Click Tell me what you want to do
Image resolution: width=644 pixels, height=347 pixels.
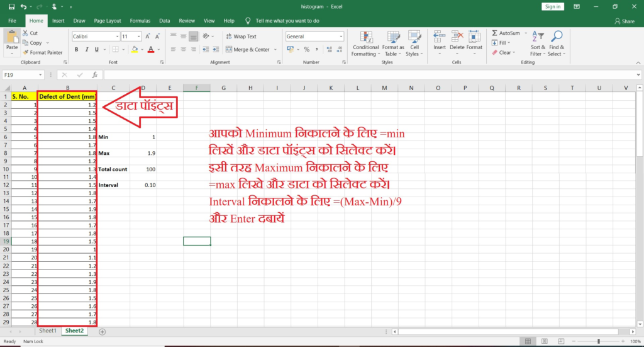point(287,21)
